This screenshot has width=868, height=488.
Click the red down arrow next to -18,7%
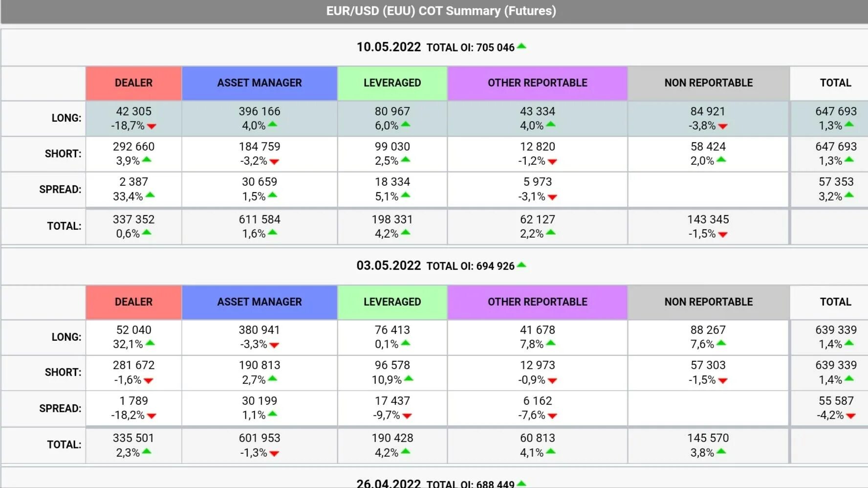click(152, 126)
